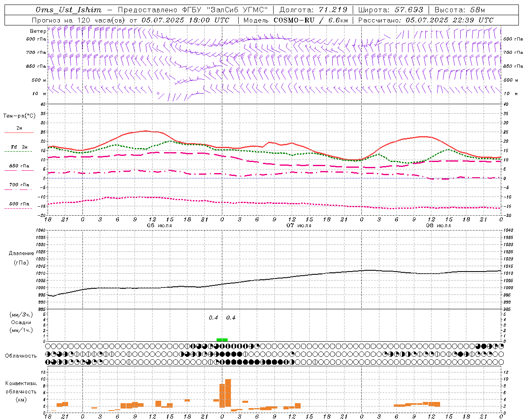Click the 850 гПа temperature legend label
Image resolution: width=525 pixels, height=420 pixels.
tap(19, 166)
